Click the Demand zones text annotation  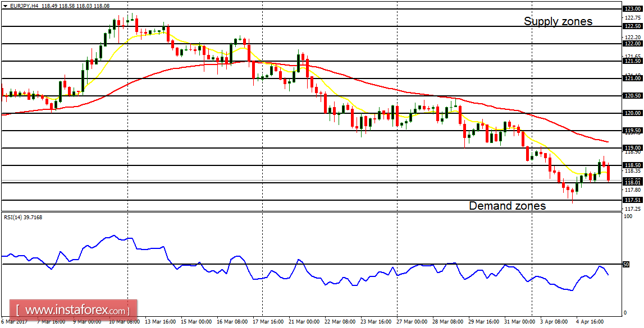pos(507,206)
